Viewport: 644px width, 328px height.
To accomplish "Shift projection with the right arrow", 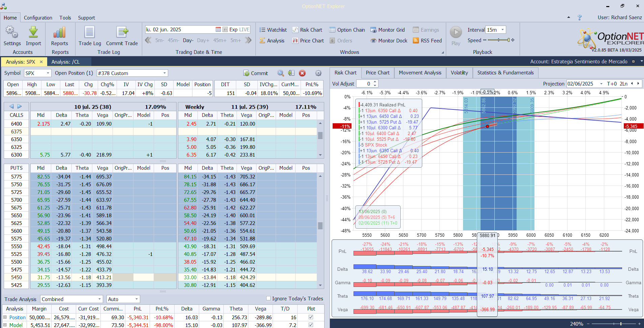I will (x=638, y=84).
